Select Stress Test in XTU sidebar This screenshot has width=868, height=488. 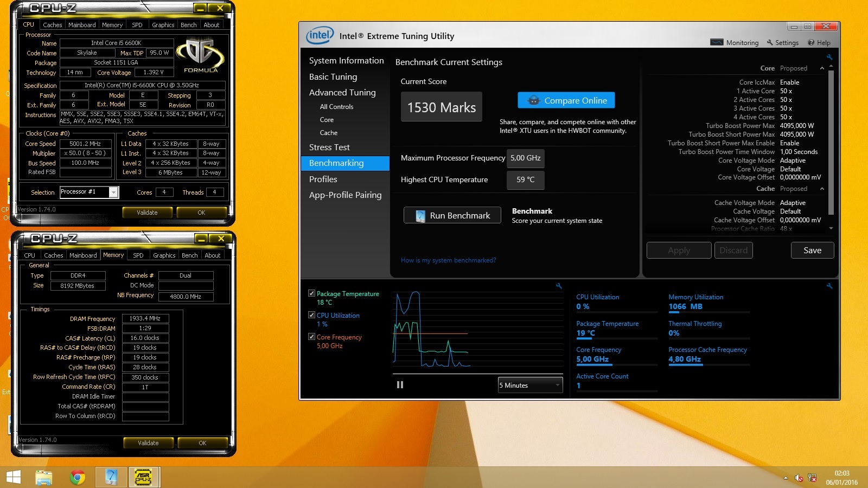[329, 147]
